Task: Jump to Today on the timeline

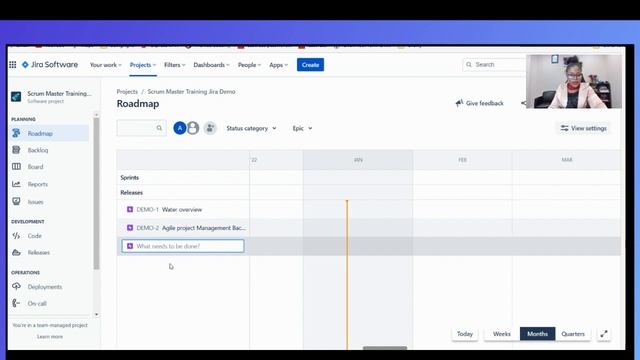Action: 465,334
